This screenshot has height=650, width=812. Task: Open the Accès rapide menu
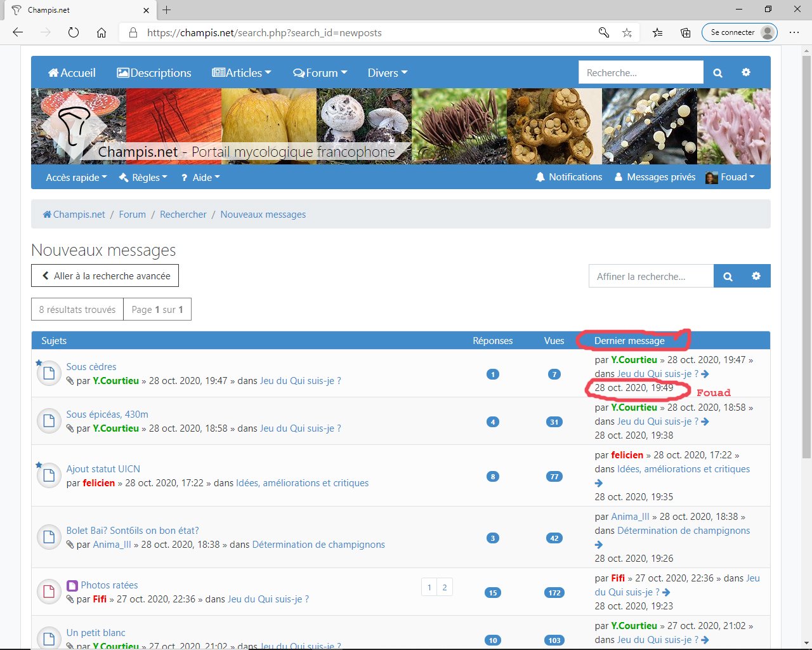click(76, 178)
